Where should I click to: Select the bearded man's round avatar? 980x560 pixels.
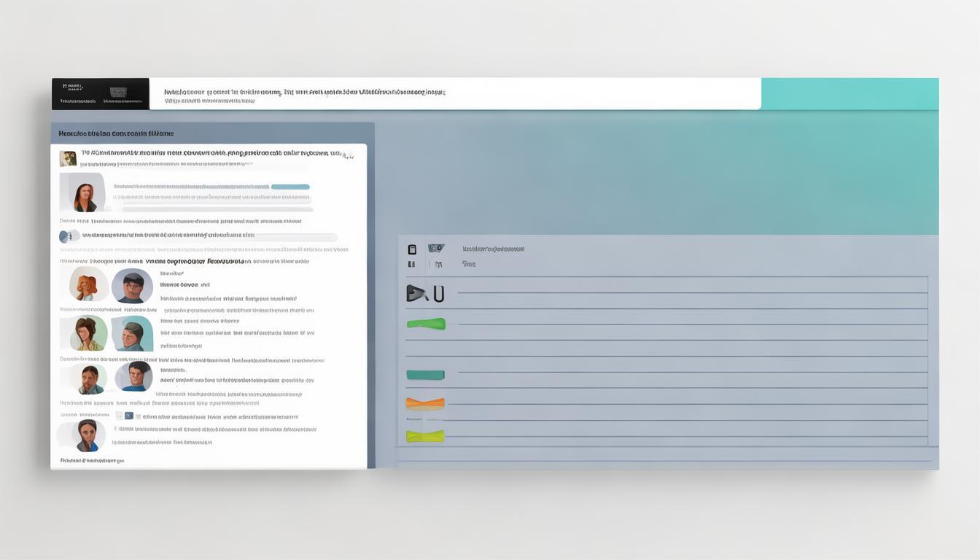click(x=90, y=379)
